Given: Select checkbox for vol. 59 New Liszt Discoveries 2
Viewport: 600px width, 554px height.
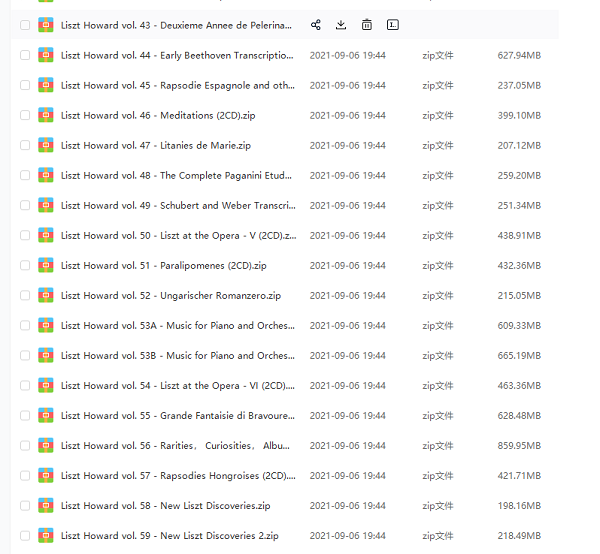Looking at the screenshot, I should (25, 536).
